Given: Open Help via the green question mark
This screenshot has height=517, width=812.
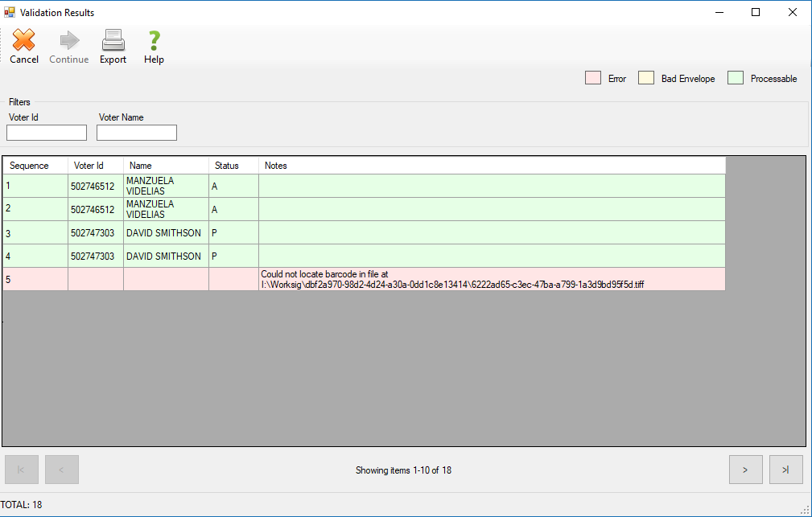Looking at the screenshot, I should (154, 41).
